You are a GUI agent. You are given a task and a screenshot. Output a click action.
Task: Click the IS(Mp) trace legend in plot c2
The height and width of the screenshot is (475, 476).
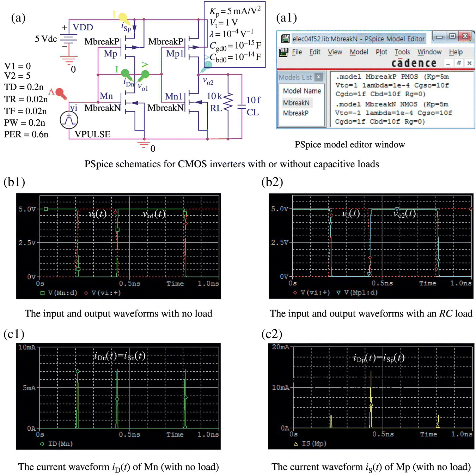310,443
